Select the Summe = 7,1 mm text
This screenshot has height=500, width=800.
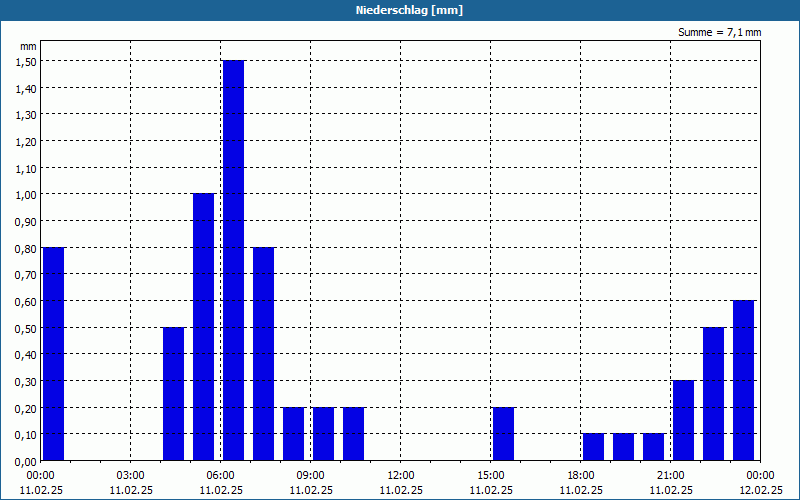(x=719, y=32)
